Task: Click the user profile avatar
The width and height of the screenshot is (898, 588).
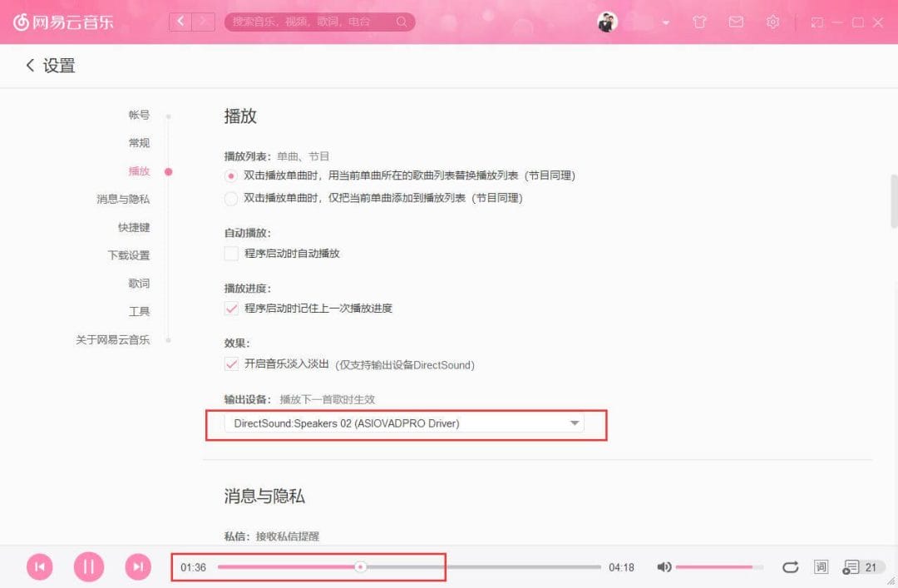Action: click(x=607, y=22)
